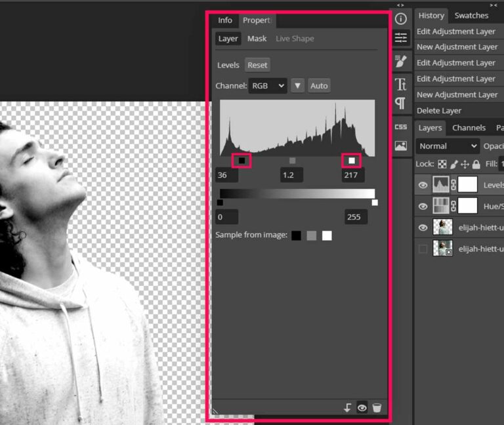
Task: Click the trash icon to delete adjustment
Action: [x=377, y=408]
